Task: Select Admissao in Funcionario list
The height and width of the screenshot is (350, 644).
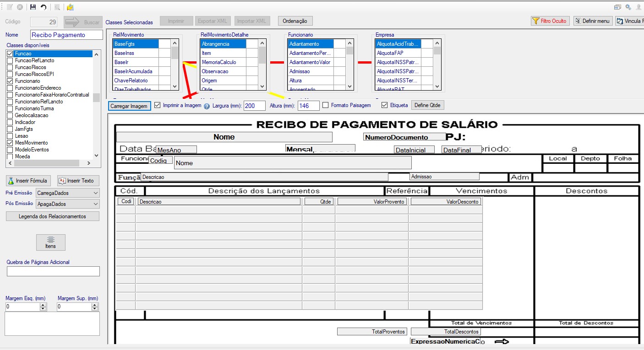Action: coord(311,71)
